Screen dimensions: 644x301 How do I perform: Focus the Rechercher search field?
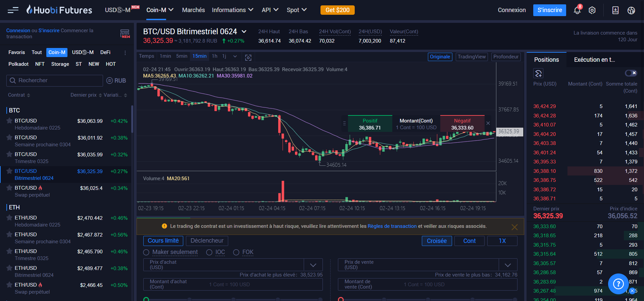[55, 81]
